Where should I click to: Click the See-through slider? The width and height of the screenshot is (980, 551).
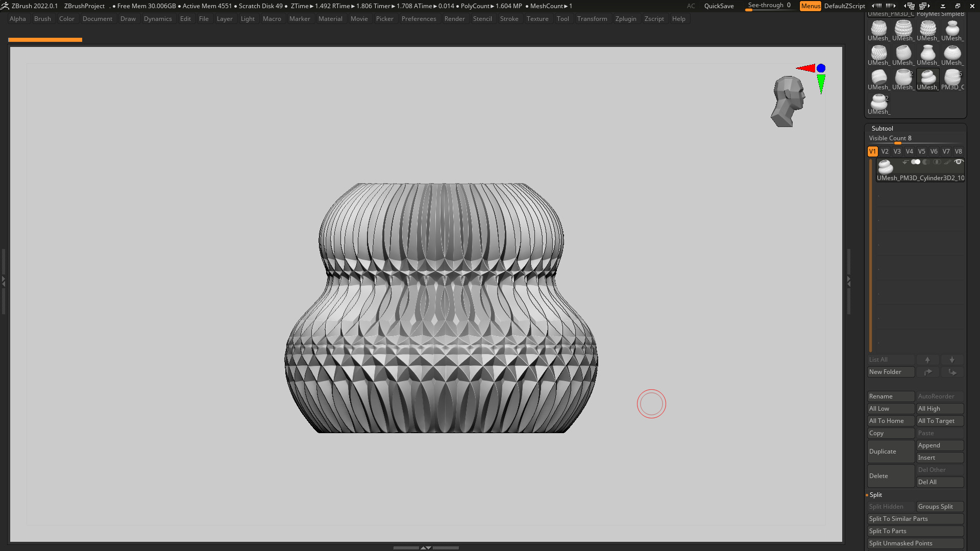coord(770,6)
